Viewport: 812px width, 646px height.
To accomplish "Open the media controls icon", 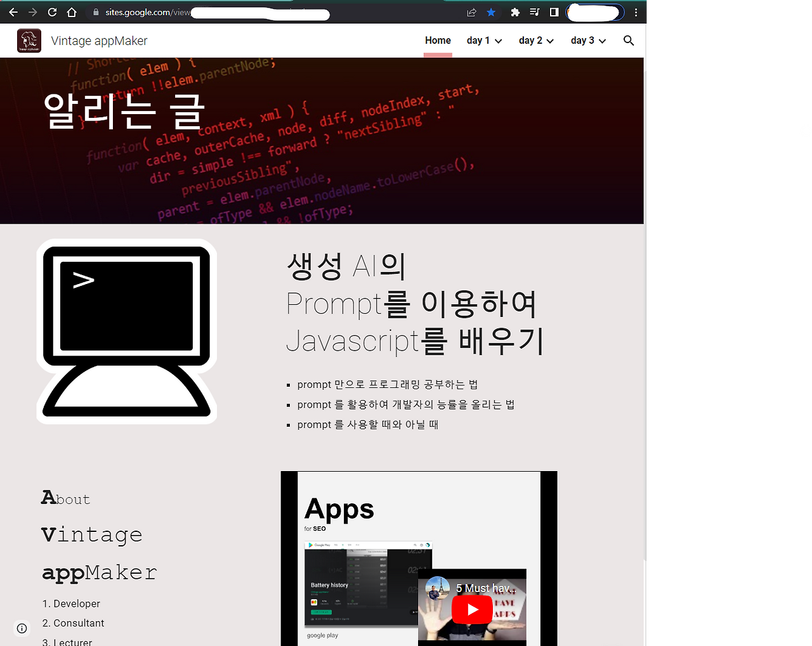I will (534, 12).
